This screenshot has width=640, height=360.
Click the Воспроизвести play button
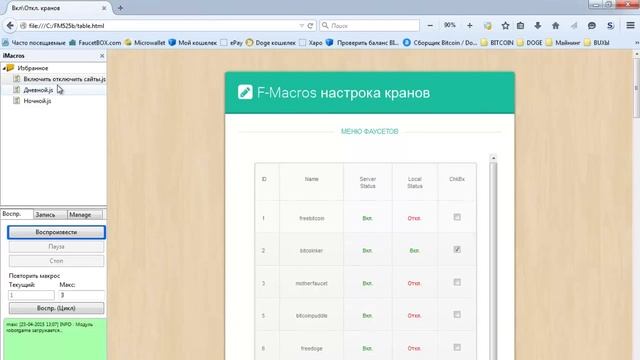tap(56, 232)
